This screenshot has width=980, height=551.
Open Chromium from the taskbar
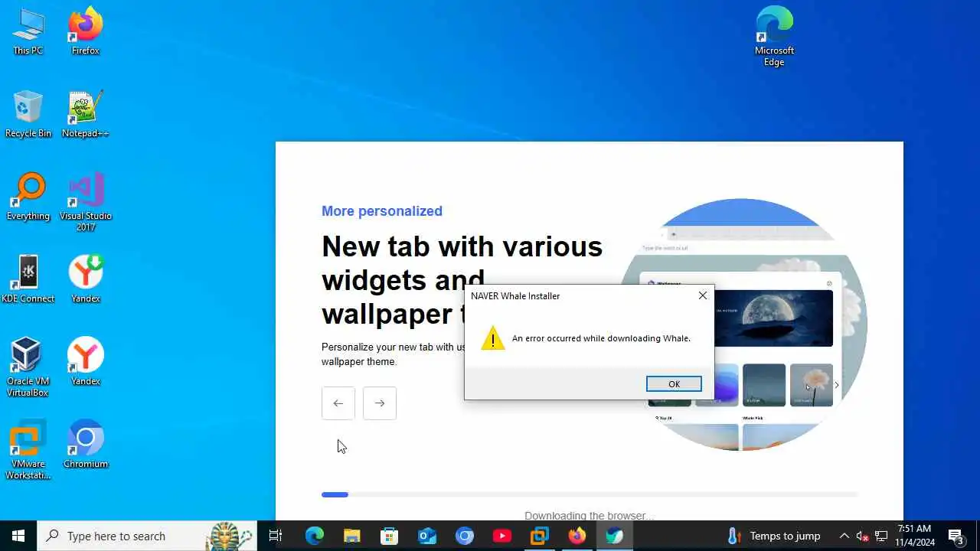465,536
